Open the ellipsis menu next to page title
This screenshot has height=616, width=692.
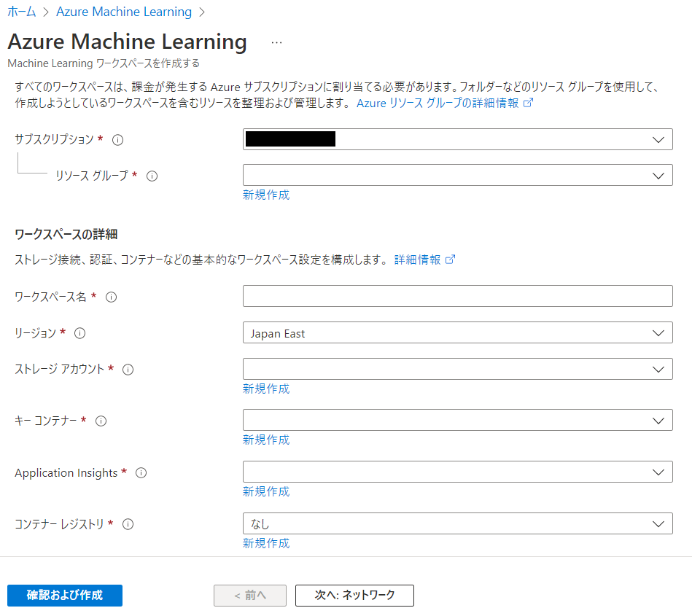coord(276,42)
